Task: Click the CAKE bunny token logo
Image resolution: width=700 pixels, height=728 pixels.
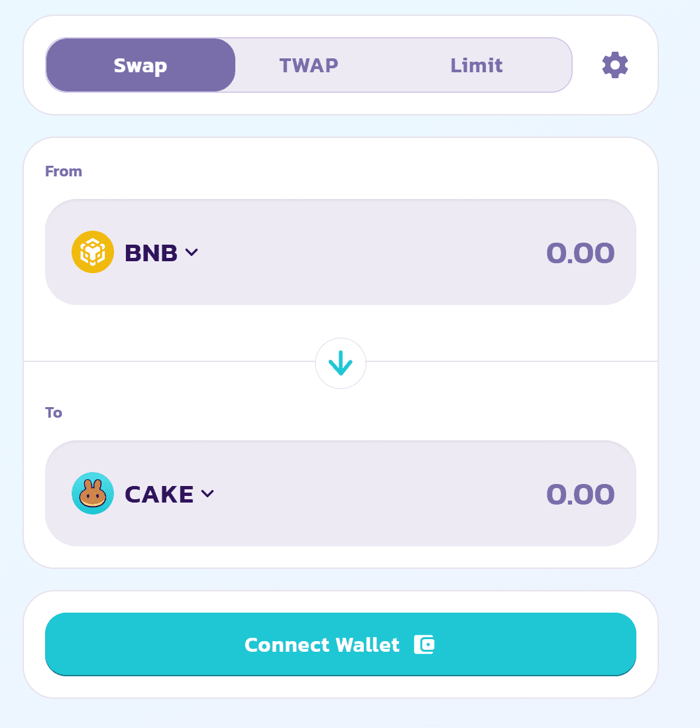Action: tap(92, 493)
